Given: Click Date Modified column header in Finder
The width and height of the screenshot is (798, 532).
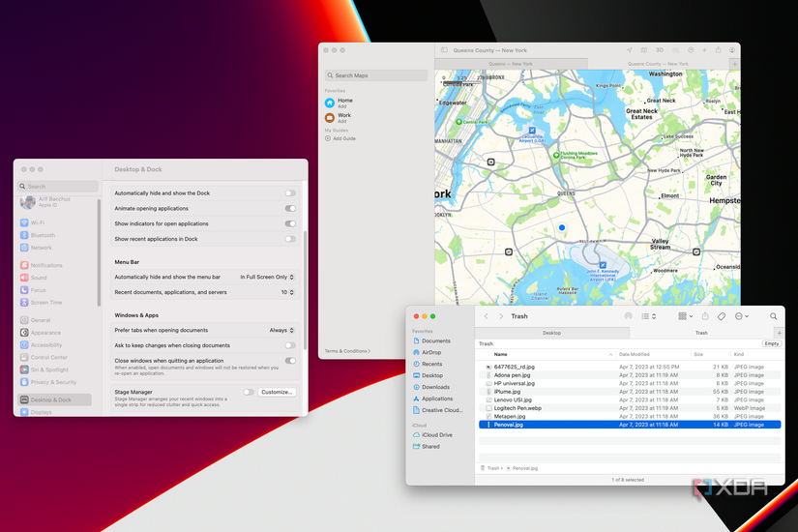Looking at the screenshot, I should [x=635, y=354].
